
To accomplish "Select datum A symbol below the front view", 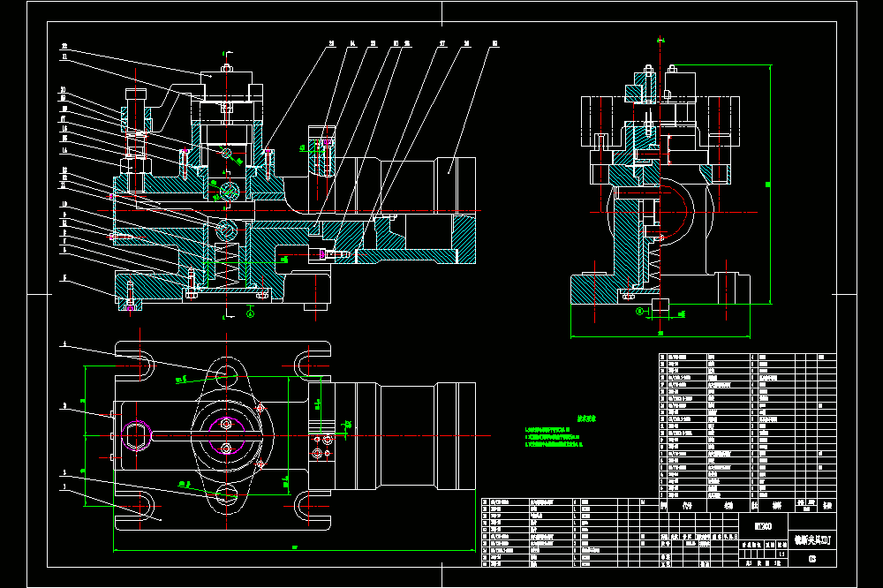I will 251,313.
